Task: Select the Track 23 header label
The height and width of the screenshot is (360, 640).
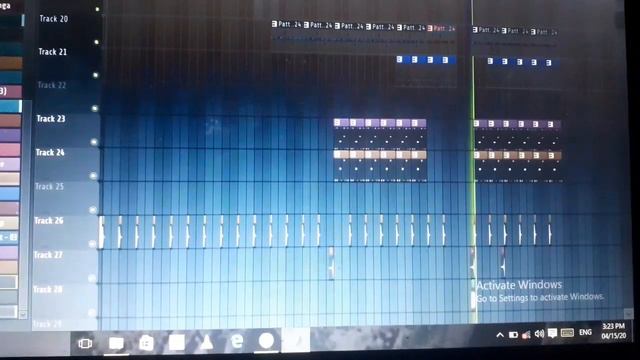Action: 51,119
